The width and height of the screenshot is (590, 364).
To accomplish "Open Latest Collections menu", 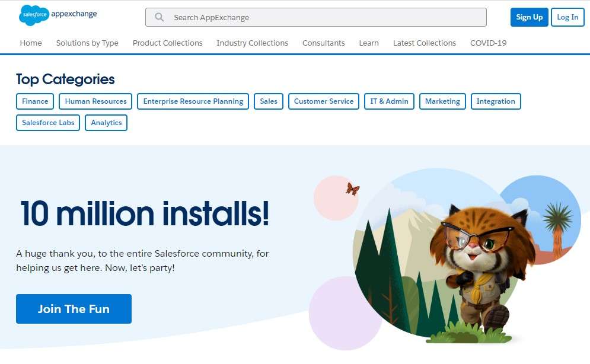I will point(425,43).
